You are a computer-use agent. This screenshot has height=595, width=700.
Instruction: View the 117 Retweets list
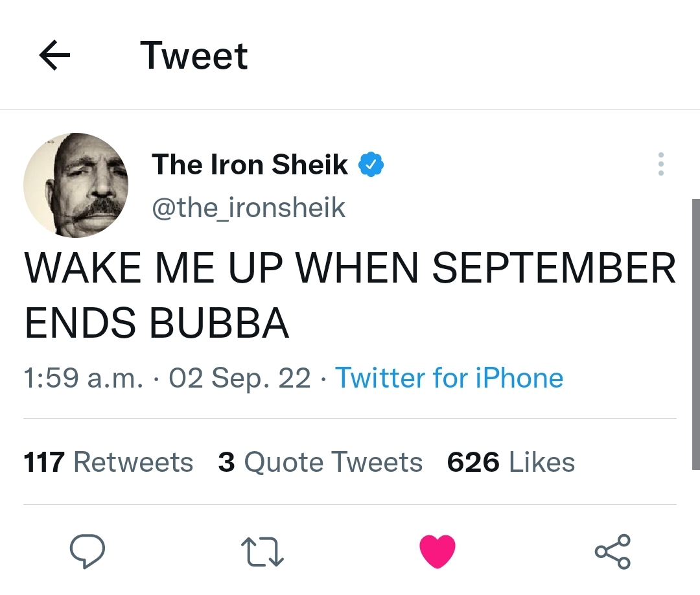[x=108, y=462]
